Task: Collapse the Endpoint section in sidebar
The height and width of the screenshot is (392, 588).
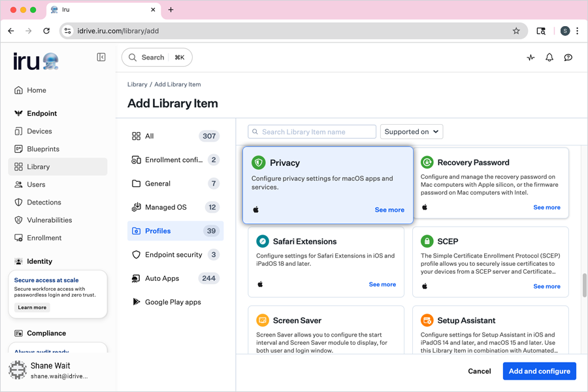Action: pos(42,114)
